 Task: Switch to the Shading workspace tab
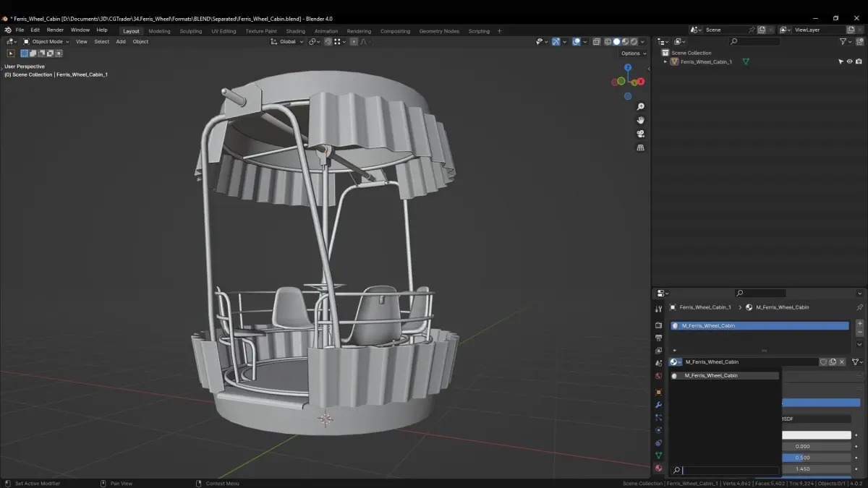pos(295,31)
